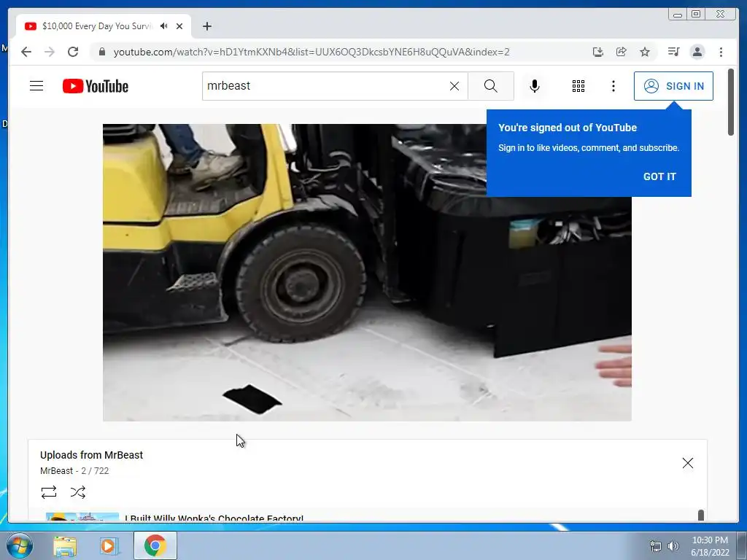
Task: Clear the mrbeast search text
Action: (454, 86)
